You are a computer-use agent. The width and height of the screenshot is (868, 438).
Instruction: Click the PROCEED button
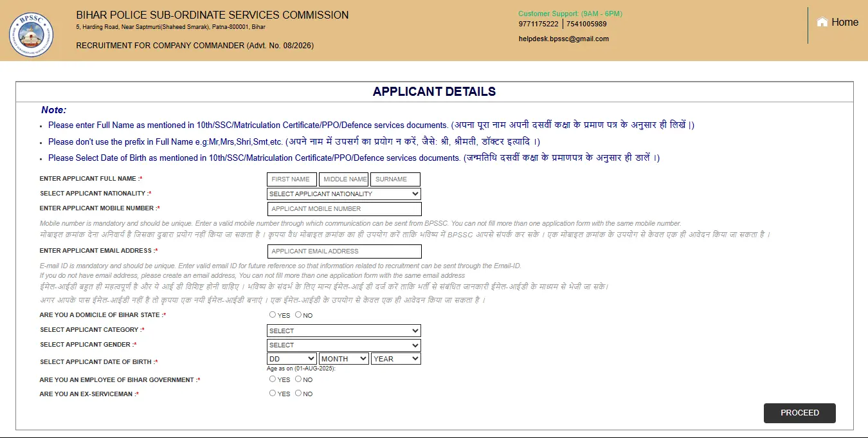(800, 413)
